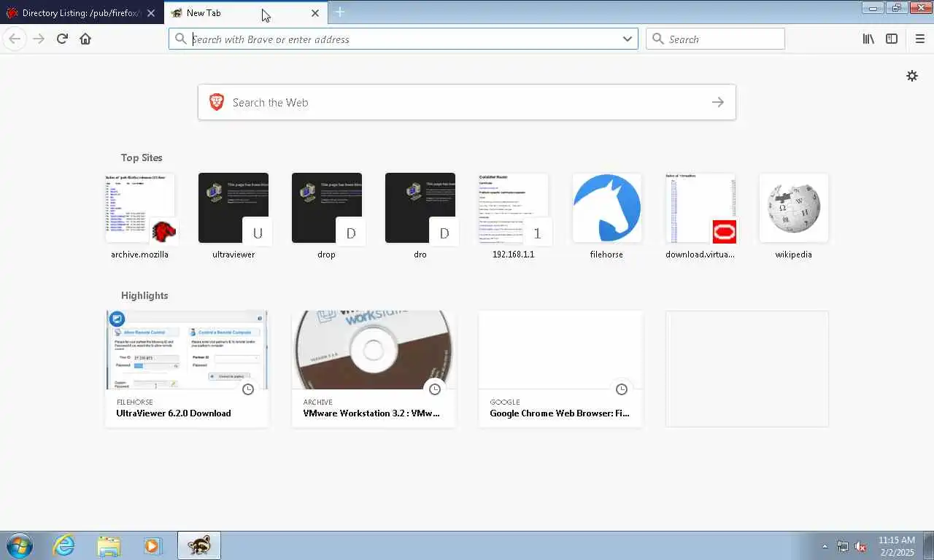Open the ultraviewer top site tile
This screenshot has height=560, width=934.
click(233, 216)
